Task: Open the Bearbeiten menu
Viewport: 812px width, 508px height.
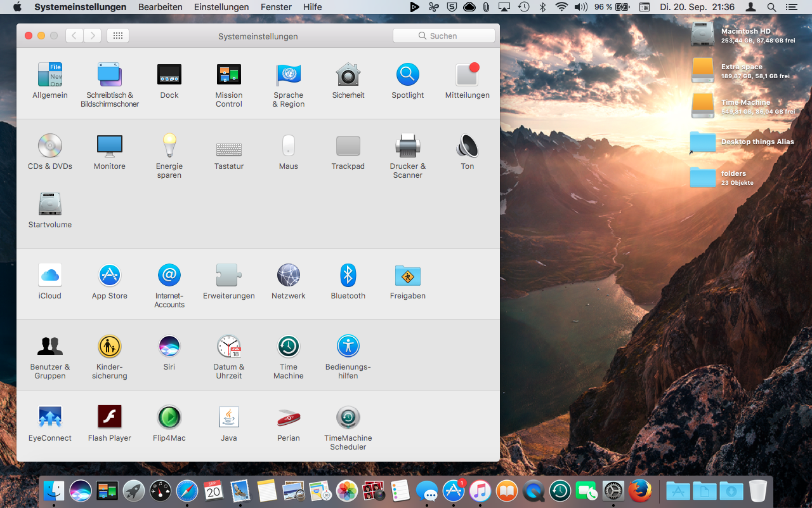Action: tap(160, 7)
